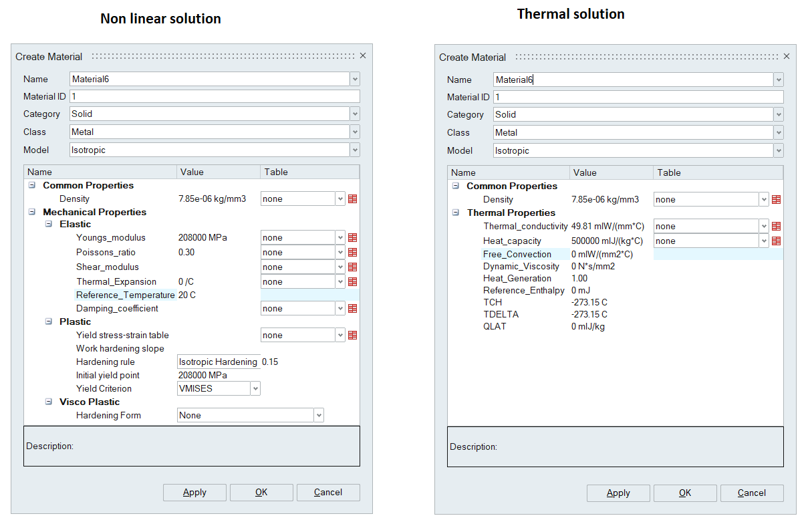Collapse the Visco Plastic group
Viewport: 812px width, 524px height.
point(48,402)
